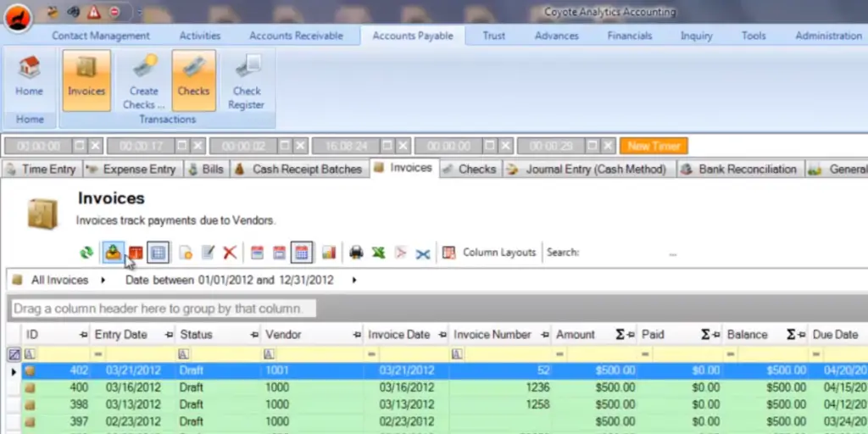Open Invoices from the ribbon
The image size is (868, 434).
(86, 80)
